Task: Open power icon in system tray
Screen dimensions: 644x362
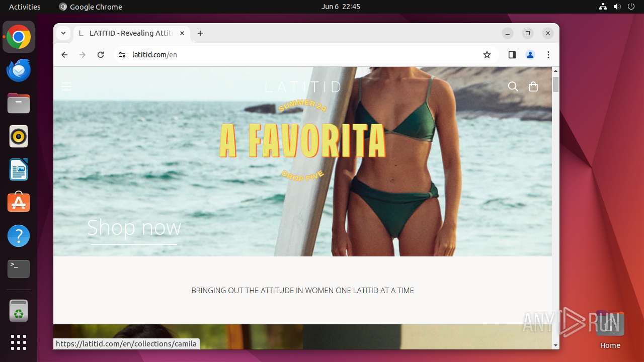Action: 631,7
